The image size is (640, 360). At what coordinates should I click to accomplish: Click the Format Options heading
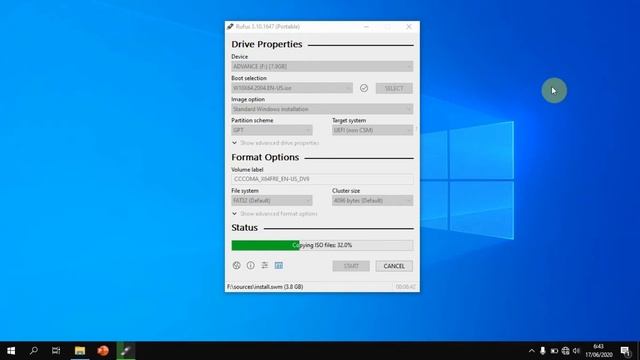coord(265,157)
